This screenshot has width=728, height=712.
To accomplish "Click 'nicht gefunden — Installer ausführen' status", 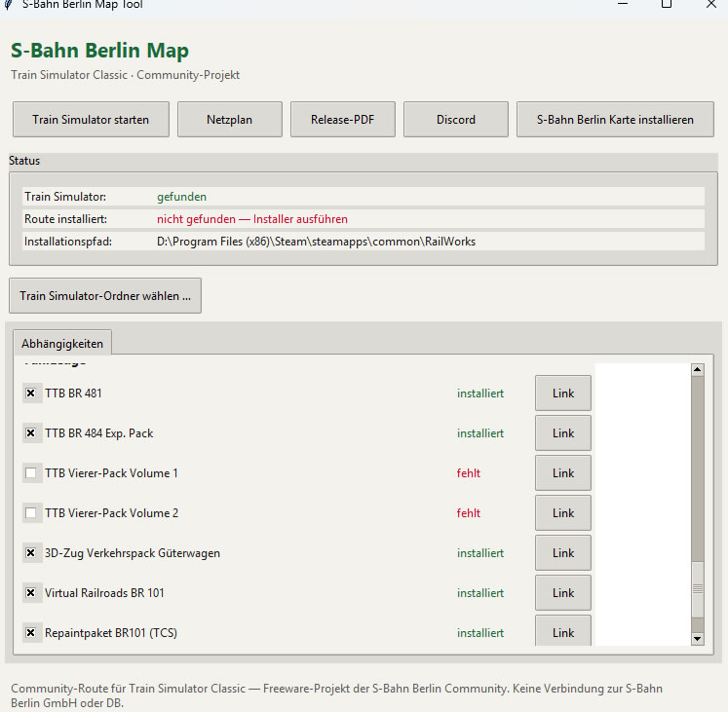I will [252, 219].
